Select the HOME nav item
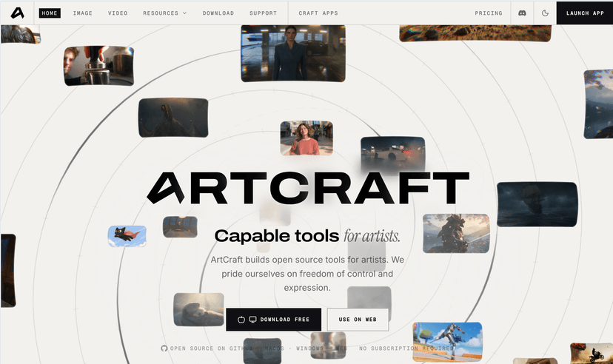 (50, 13)
